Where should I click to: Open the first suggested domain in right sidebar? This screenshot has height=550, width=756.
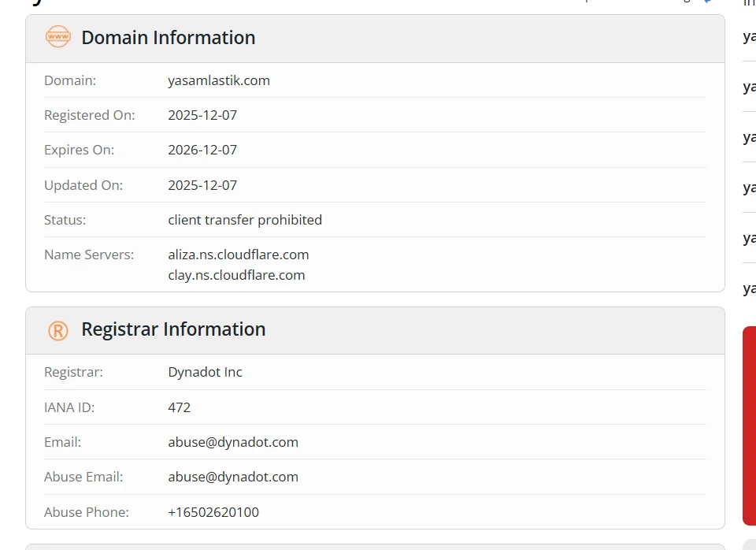tap(750, 36)
